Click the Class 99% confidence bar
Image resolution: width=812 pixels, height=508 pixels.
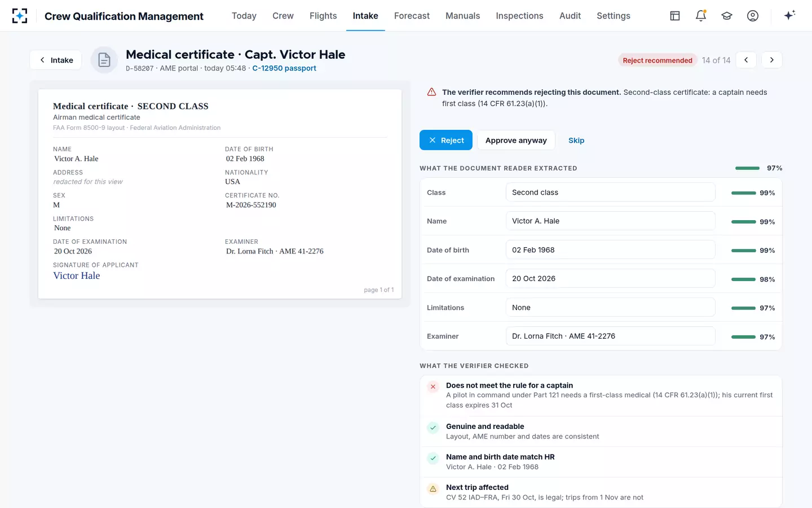744,193
